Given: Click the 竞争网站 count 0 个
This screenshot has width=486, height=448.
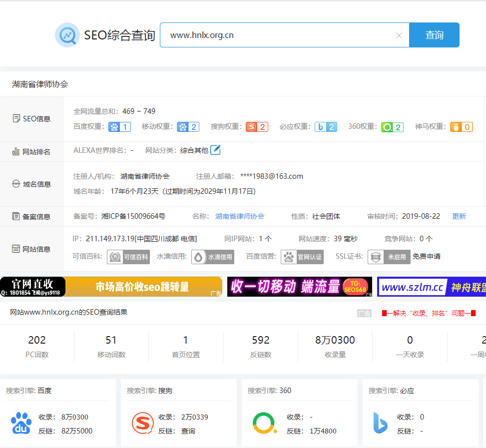Looking at the screenshot, I should 426,239.
